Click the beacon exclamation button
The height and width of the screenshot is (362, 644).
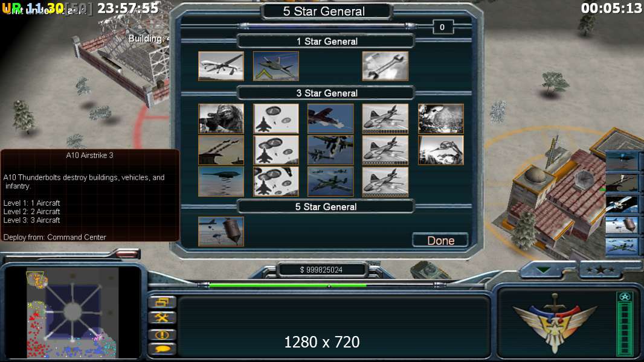point(163,334)
